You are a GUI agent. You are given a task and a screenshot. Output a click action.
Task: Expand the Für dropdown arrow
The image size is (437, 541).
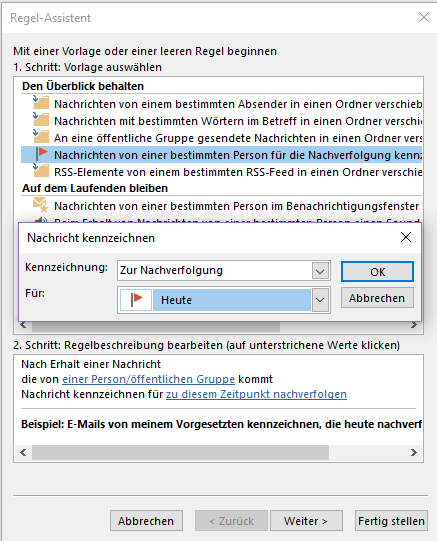point(320,300)
